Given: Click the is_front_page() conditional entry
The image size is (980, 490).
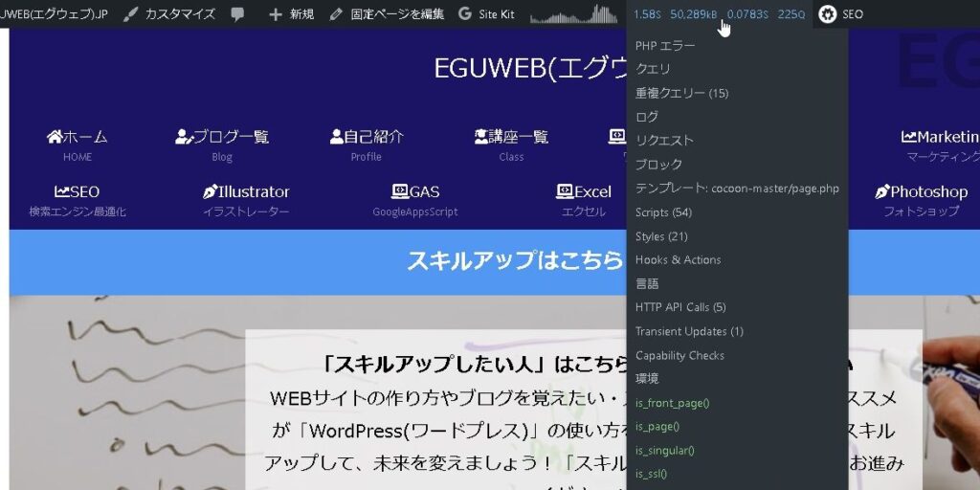Looking at the screenshot, I should click(672, 403).
